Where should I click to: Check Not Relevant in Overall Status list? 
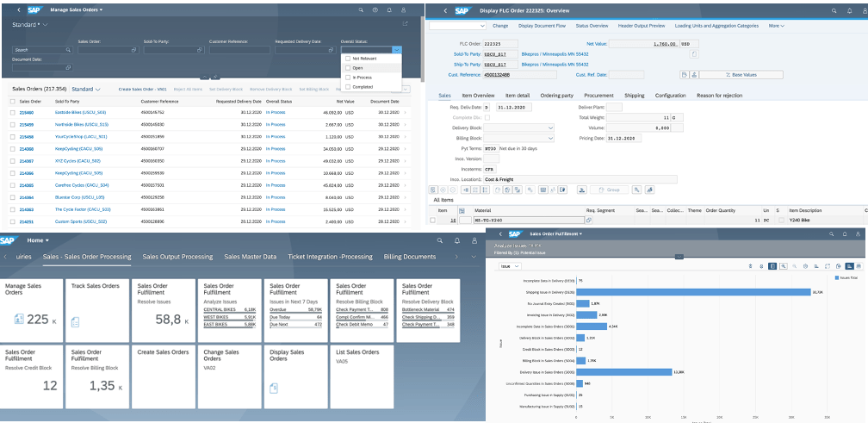tap(348, 58)
